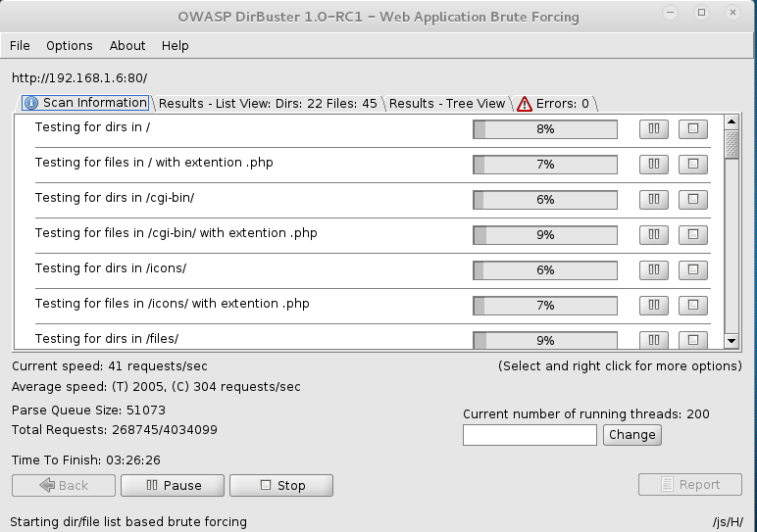This screenshot has width=757, height=532.
Task: Open the Options menu
Action: pos(70,46)
